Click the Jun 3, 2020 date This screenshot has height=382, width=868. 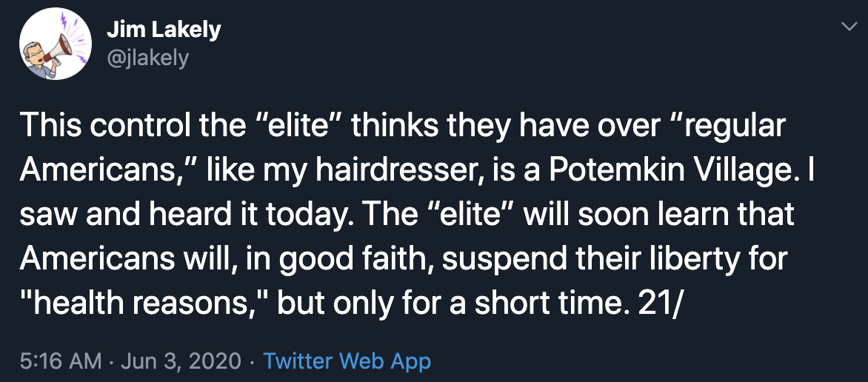tap(181, 361)
